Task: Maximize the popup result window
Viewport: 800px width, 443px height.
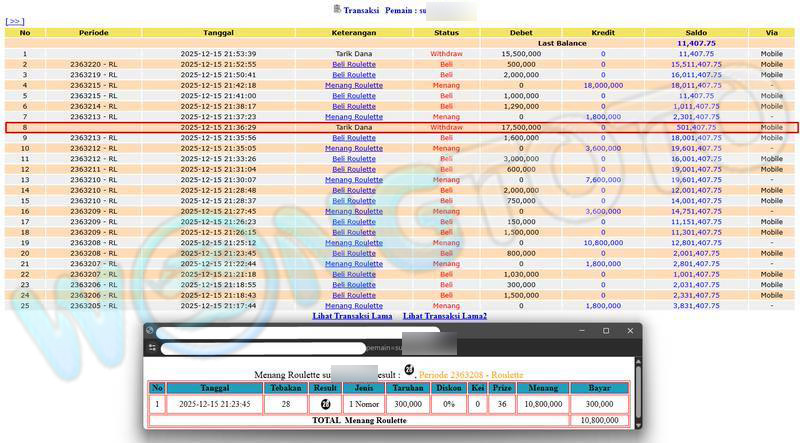Action: [x=605, y=330]
